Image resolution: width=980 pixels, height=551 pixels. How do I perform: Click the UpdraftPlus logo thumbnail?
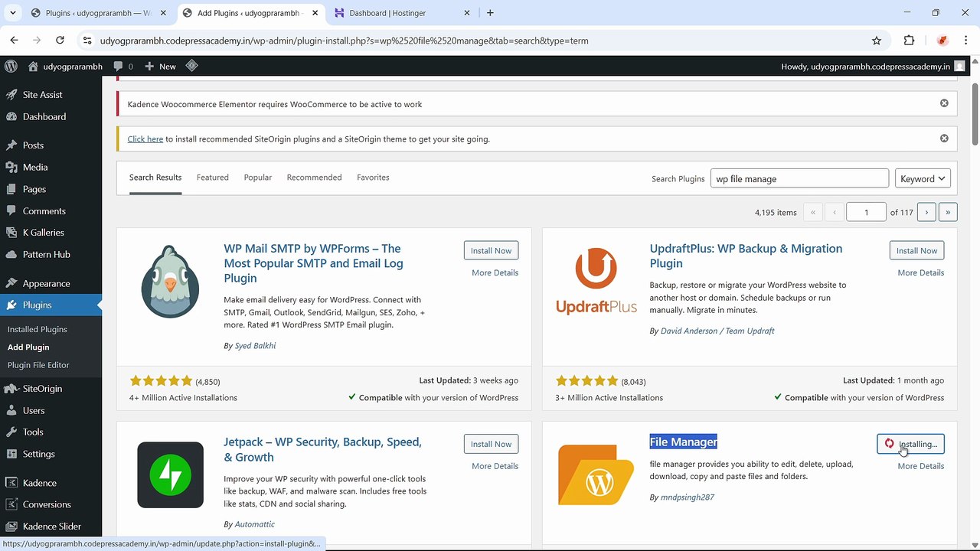(596, 281)
